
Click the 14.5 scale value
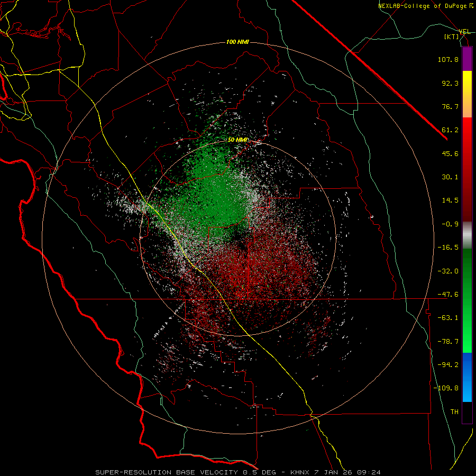pyautogui.click(x=450, y=200)
